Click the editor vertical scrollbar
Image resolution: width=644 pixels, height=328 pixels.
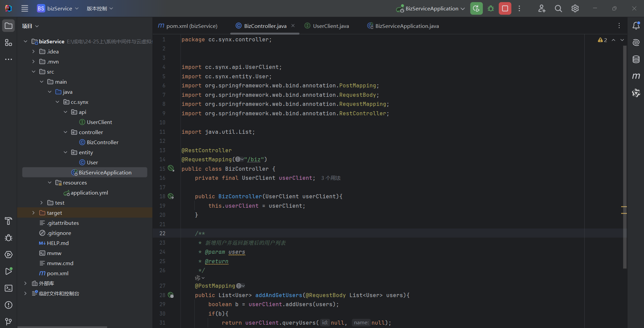coord(625,157)
